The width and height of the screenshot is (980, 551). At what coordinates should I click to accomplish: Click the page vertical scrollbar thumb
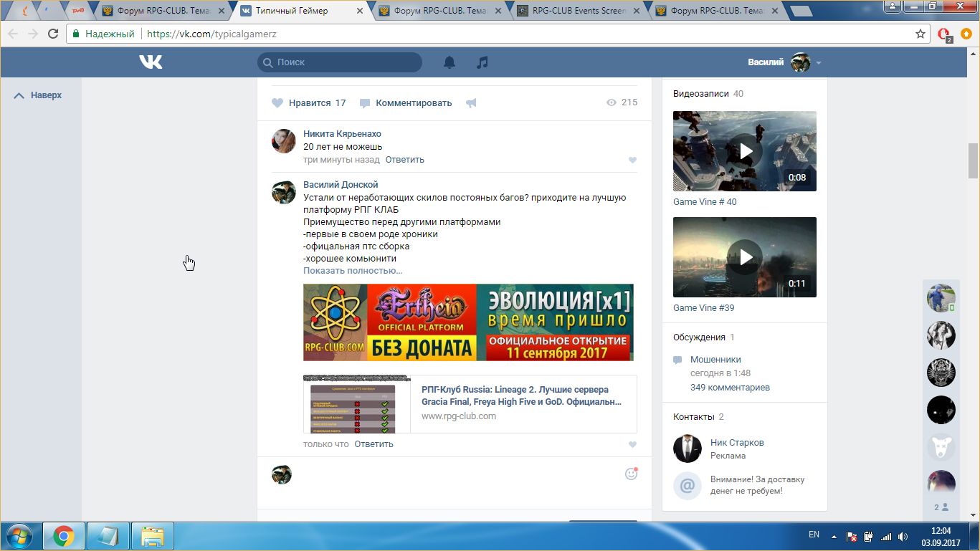click(x=973, y=160)
